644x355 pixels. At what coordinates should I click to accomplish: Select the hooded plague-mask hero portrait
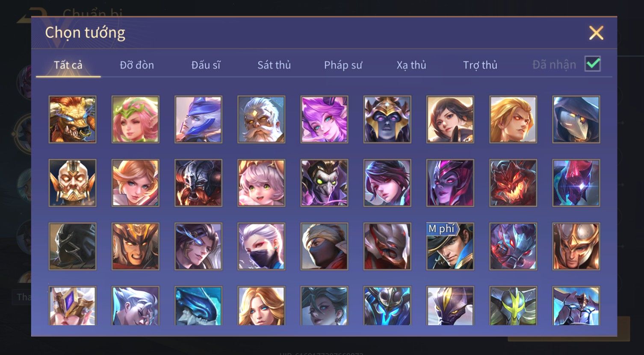click(x=576, y=119)
